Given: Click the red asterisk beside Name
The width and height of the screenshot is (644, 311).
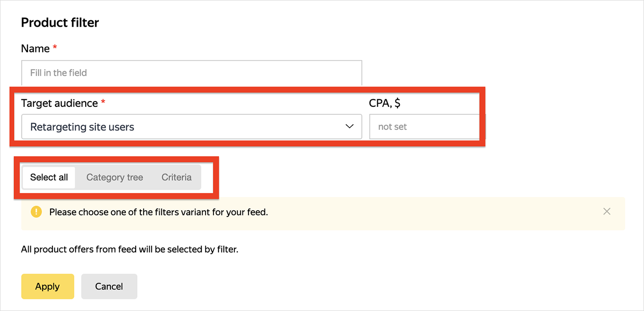Looking at the screenshot, I should tap(55, 47).
